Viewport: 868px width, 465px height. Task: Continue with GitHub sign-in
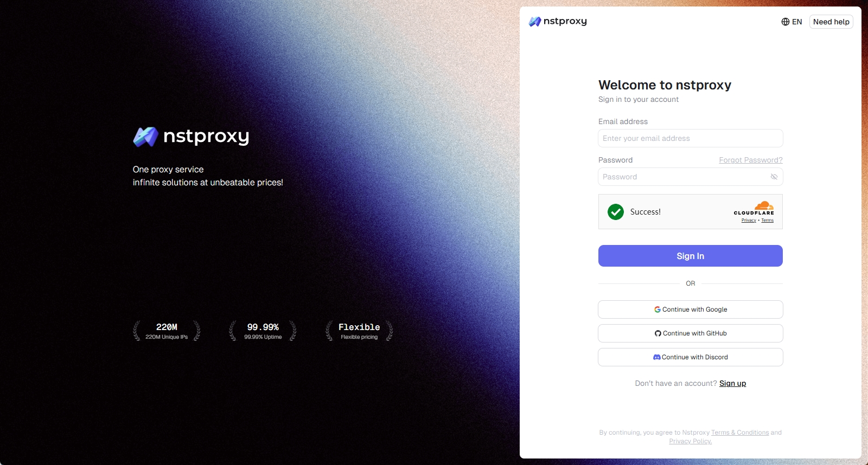pyautogui.click(x=690, y=333)
